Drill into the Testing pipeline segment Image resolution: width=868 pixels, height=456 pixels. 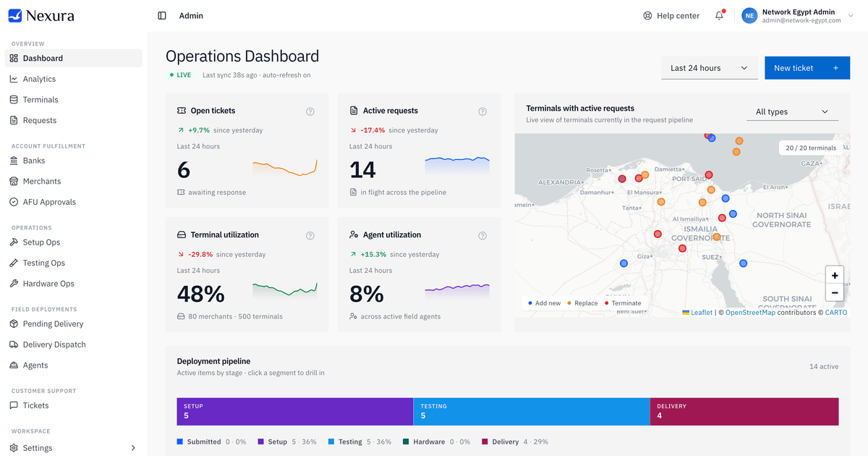(532, 411)
